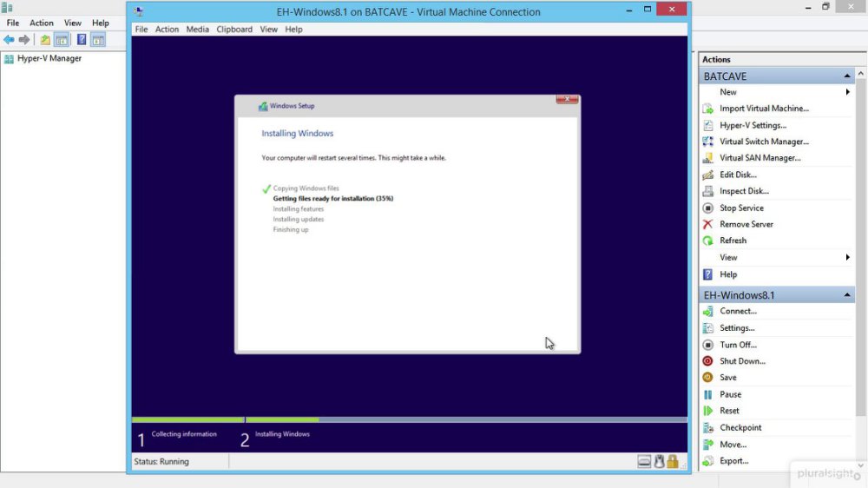Click the Back arrow in Hyper-V Manager toolbar
Image resolution: width=868 pixels, height=488 pixels.
click(9, 40)
